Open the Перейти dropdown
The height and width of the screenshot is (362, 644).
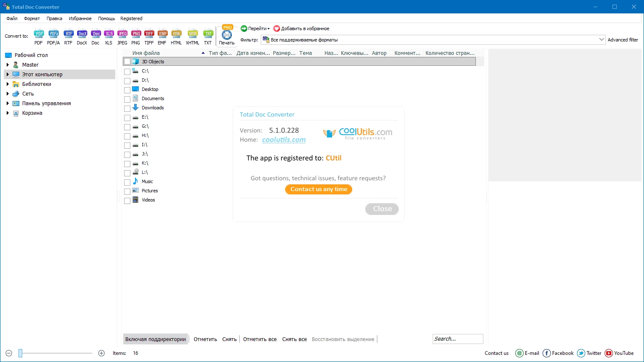(255, 28)
